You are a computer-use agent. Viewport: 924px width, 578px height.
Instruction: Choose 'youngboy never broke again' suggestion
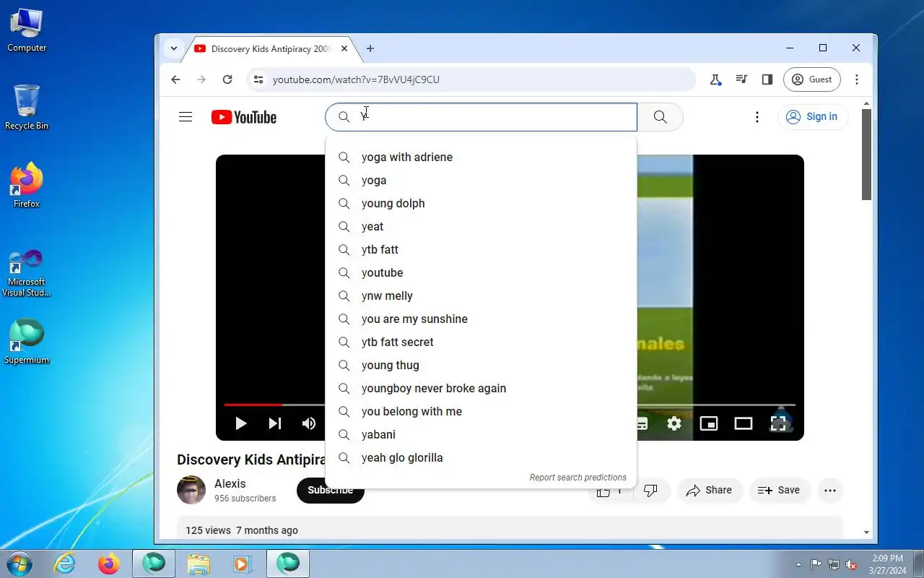coord(481,388)
